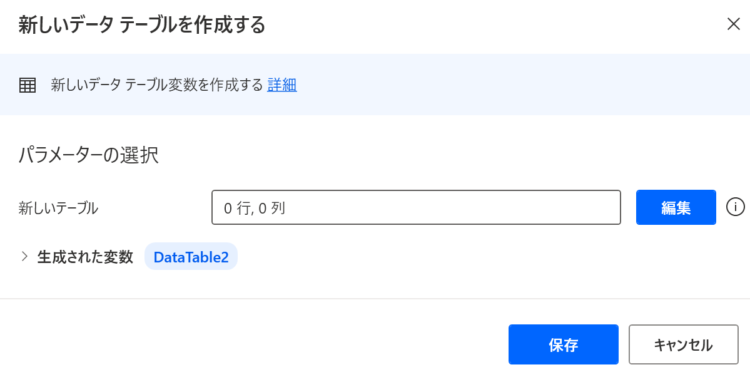Cancel using the キャンセル button
The height and width of the screenshot is (372, 750).
click(x=684, y=344)
